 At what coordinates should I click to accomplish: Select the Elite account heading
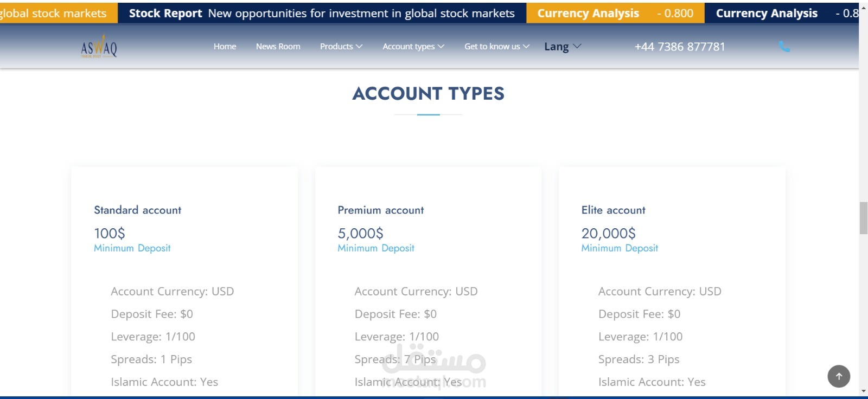click(614, 210)
